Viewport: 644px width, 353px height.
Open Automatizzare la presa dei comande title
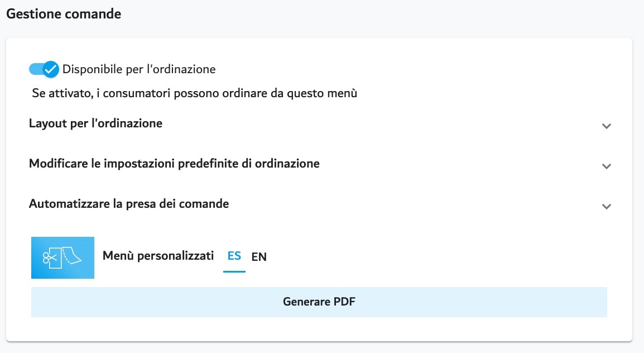(129, 204)
